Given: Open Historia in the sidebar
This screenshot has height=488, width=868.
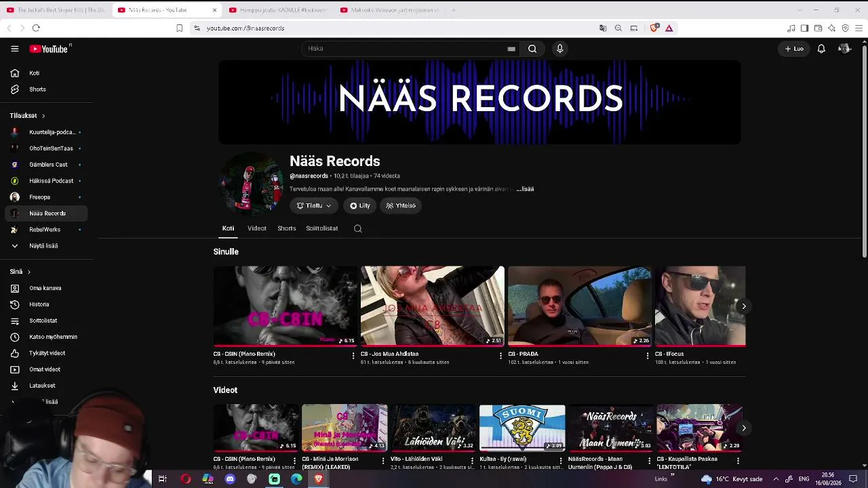Looking at the screenshot, I should pyautogui.click(x=46, y=304).
